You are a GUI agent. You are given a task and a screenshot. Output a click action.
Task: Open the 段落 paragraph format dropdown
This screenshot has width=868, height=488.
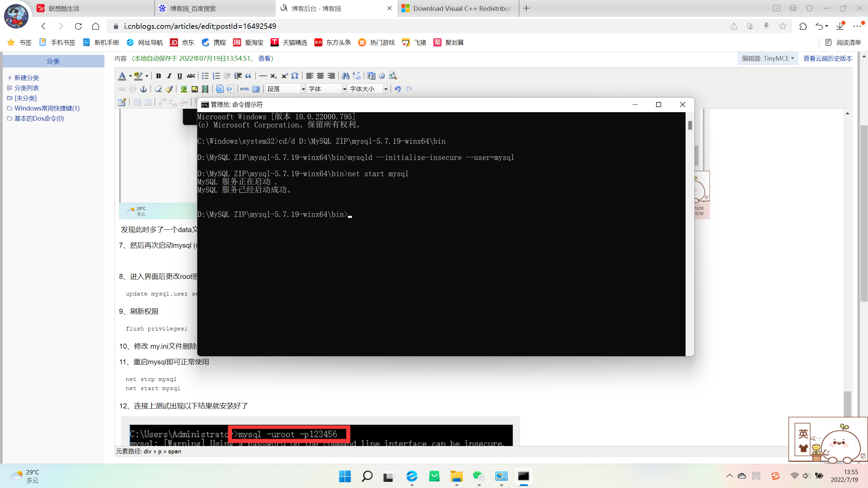tap(285, 89)
